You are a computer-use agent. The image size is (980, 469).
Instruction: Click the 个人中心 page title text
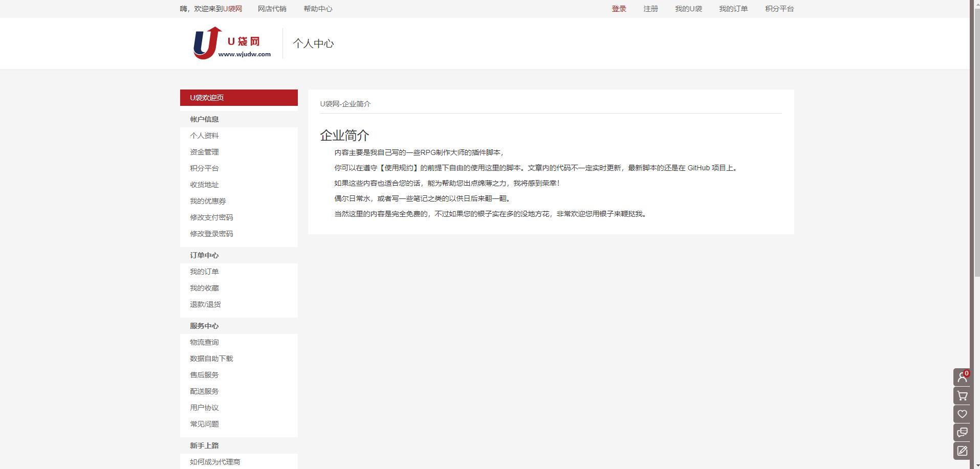(313, 43)
